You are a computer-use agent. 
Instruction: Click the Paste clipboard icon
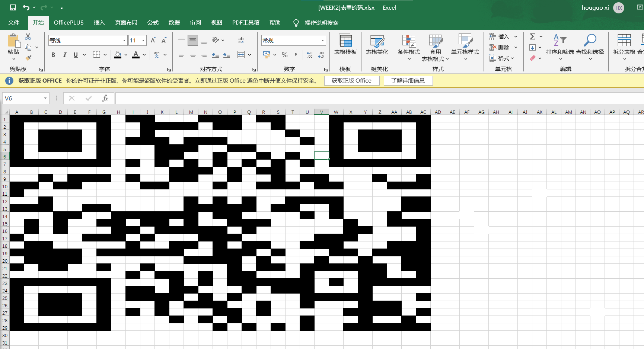(13, 41)
